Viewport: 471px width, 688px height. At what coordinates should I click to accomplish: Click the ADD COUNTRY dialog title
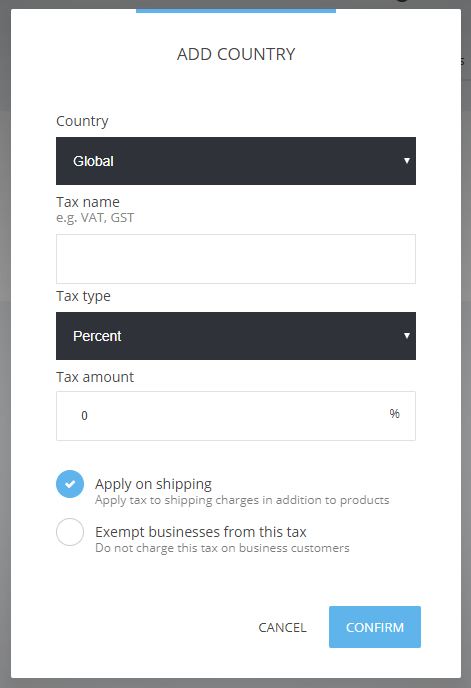236,54
